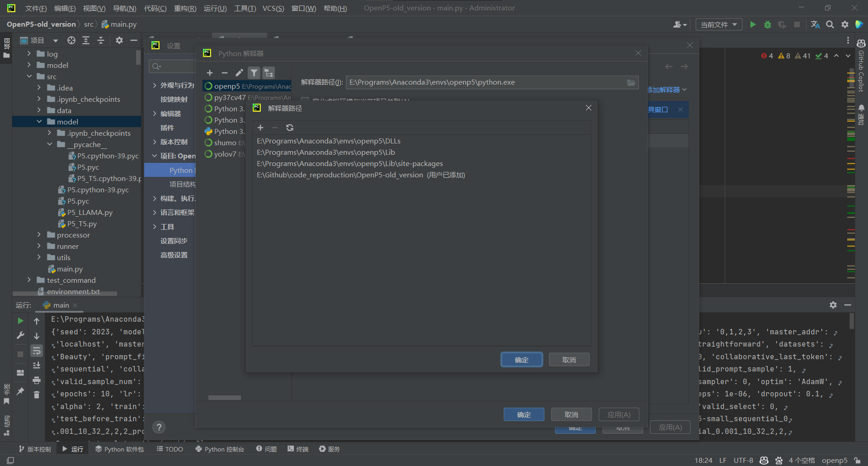Expand the 外观与行为 settings section

(x=155, y=85)
